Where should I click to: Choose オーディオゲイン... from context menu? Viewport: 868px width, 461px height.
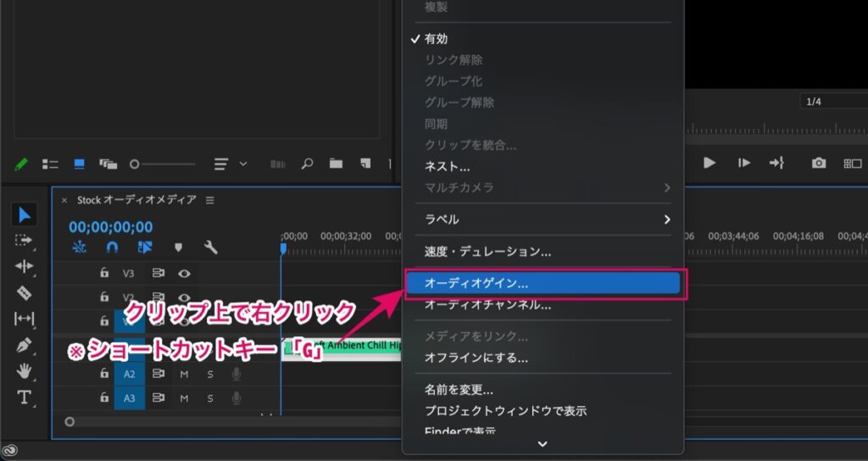click(x=542, y=283)
